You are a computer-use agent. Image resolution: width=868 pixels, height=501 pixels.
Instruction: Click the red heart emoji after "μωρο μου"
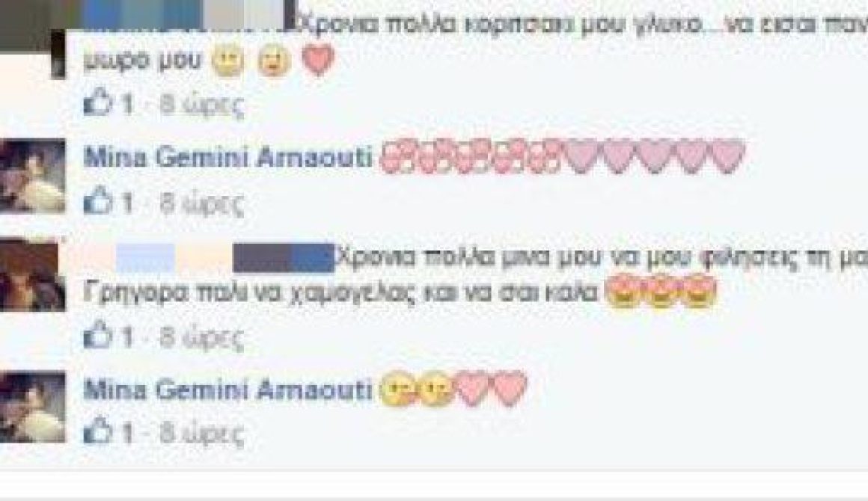[318, 60]
